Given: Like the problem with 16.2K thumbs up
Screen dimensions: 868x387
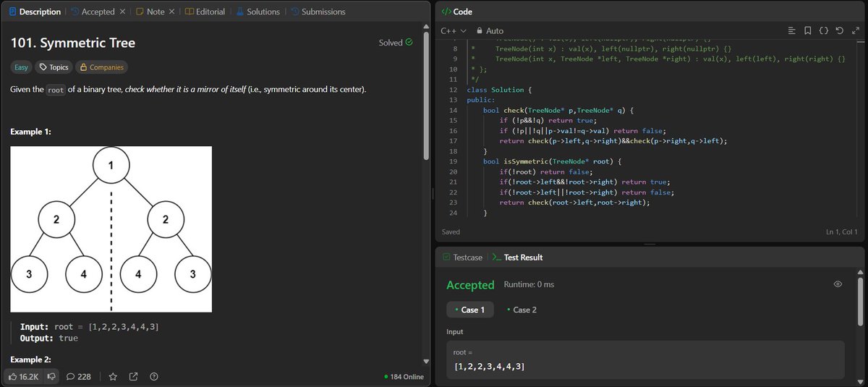Looking at the screenshot, I should click(23, 376).
